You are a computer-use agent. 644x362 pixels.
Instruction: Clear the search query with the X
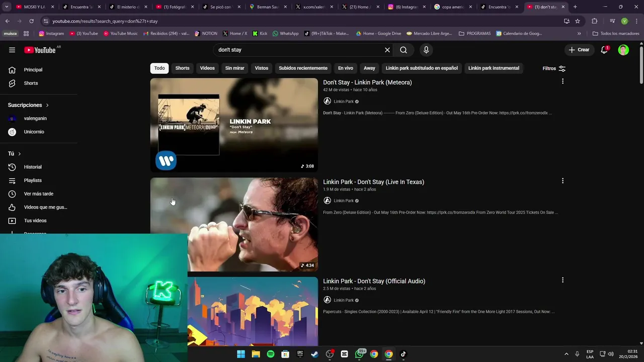click(x=387, y=50)
